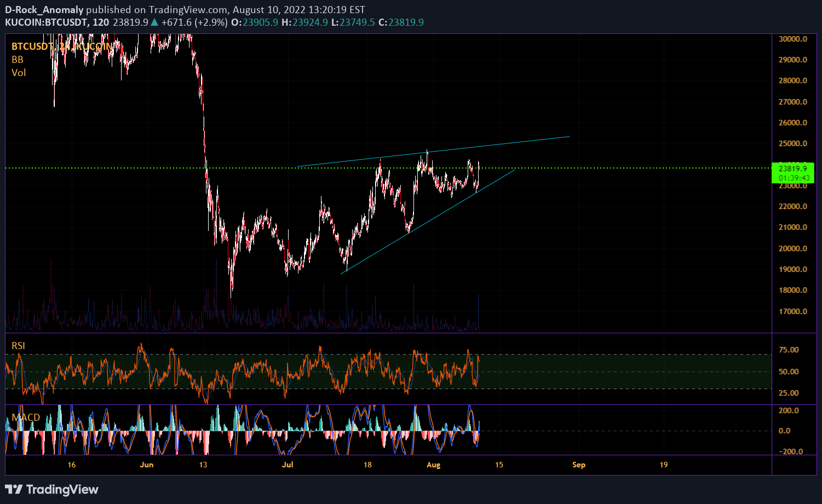Click the 17000.0 price axis label
822x504 pixels.
pos(792,311)
